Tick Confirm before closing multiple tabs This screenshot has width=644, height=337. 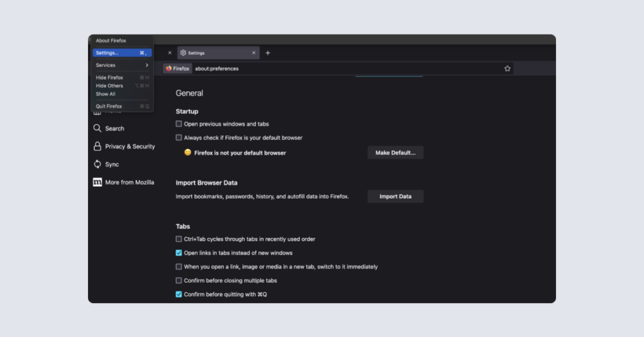point(179,281)
